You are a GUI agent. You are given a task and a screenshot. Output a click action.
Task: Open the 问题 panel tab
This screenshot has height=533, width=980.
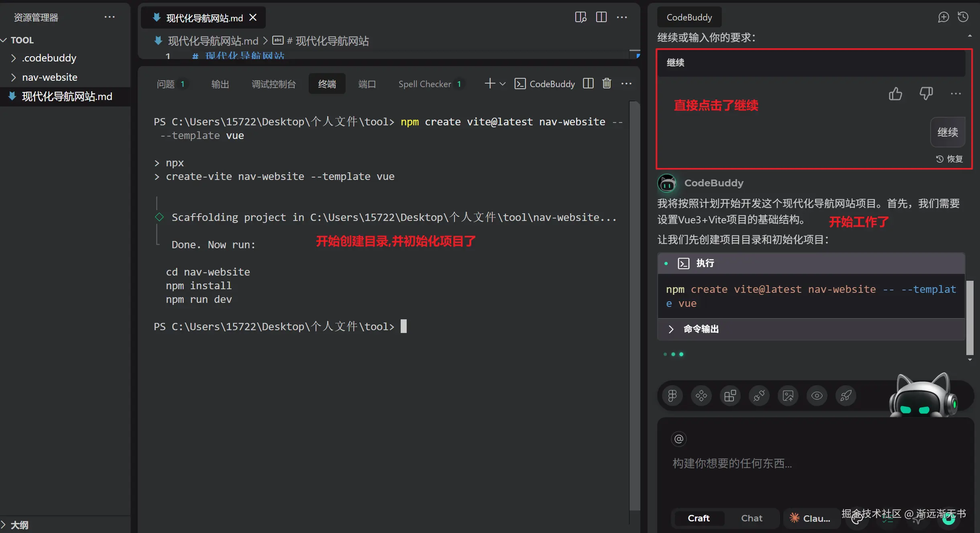(x=166, y=84)
